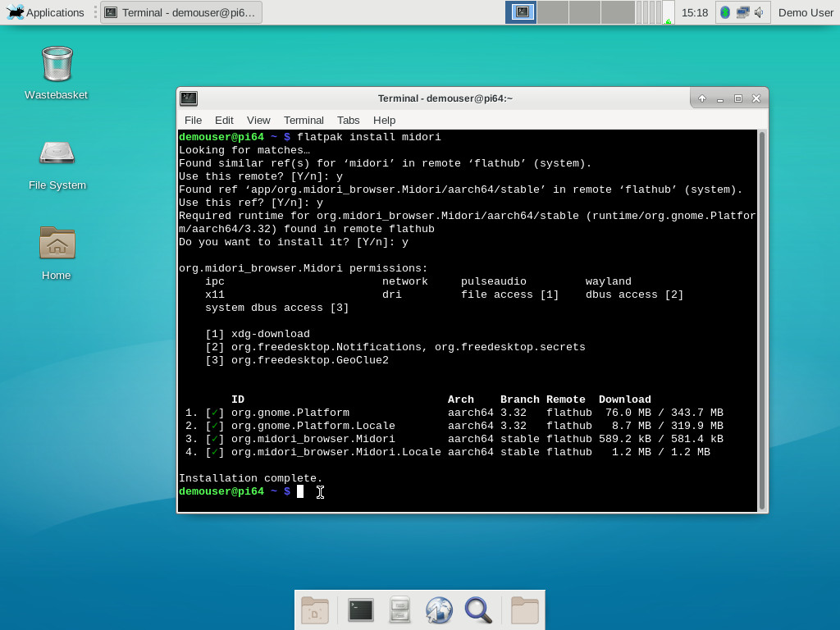
Task: Open the Tabs menu
Action: coord(348,120)
